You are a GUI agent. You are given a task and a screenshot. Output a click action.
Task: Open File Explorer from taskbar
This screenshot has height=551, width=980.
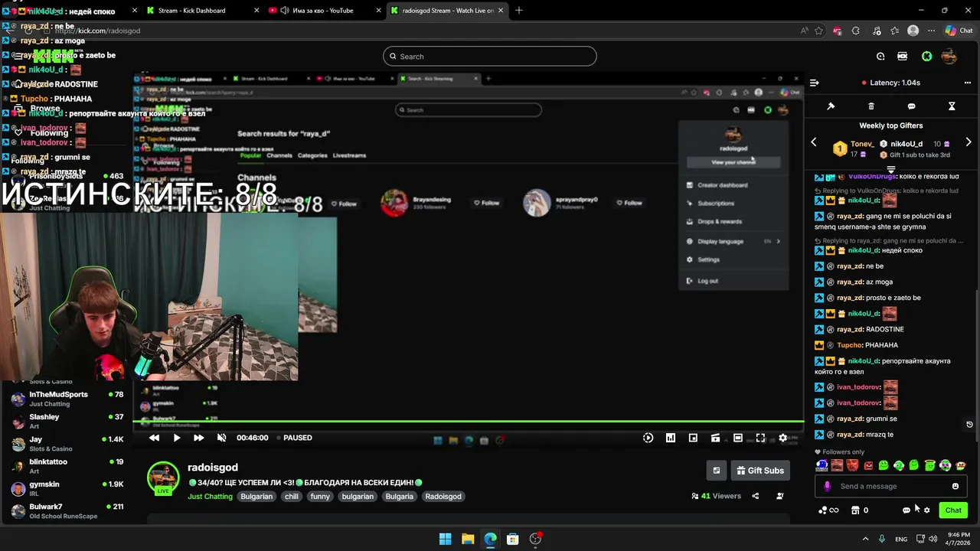468,539
